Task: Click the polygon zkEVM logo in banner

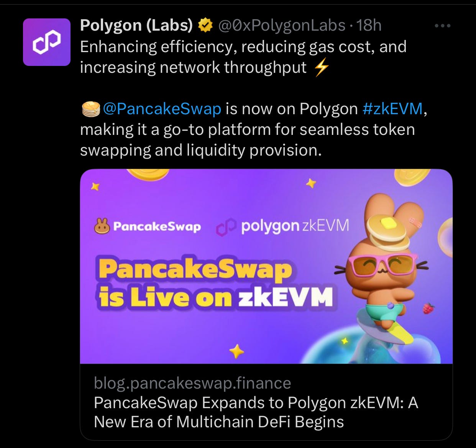Action: pos(283,226)
